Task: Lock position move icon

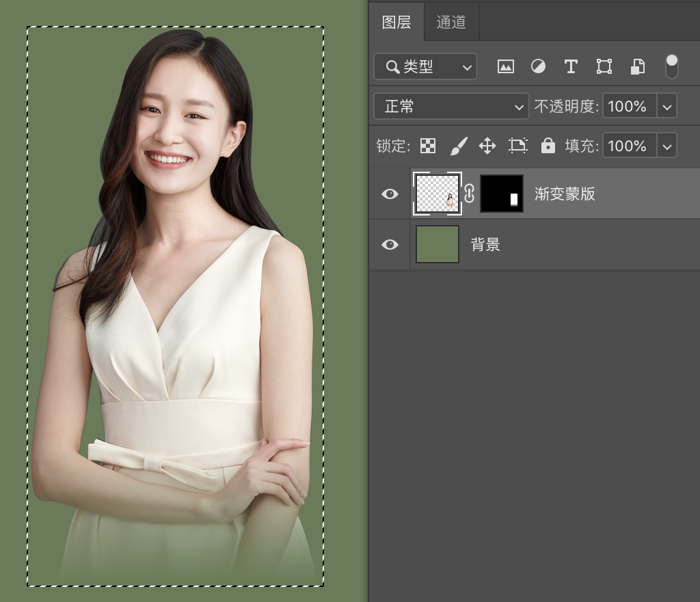Action: 487,146
